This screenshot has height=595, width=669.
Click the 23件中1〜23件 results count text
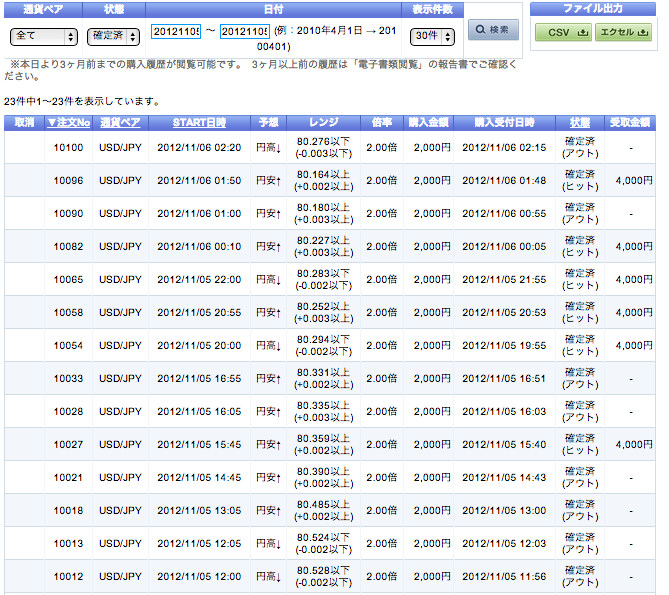click(82, 102)
